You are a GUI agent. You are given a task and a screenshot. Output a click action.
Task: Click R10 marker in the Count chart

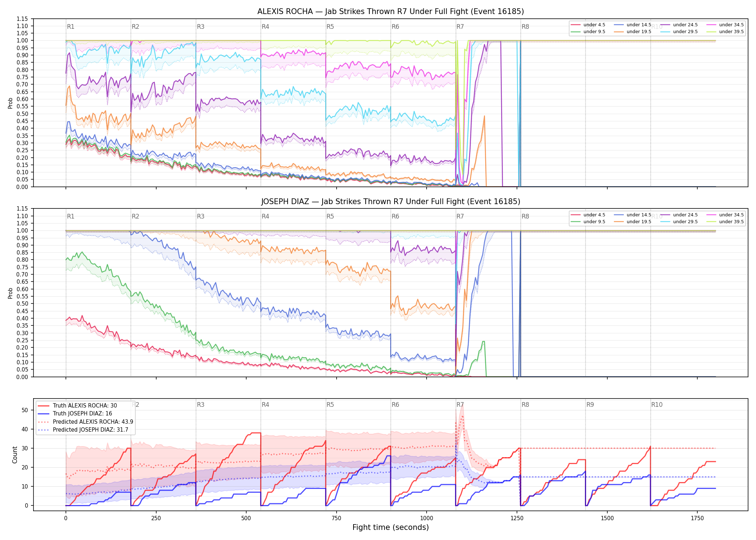[x=657, y=405]
